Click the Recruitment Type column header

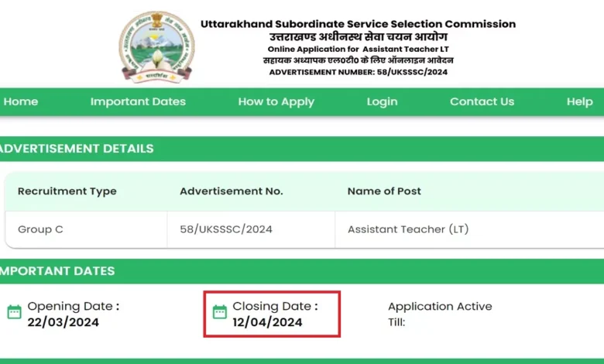point(67,191)
